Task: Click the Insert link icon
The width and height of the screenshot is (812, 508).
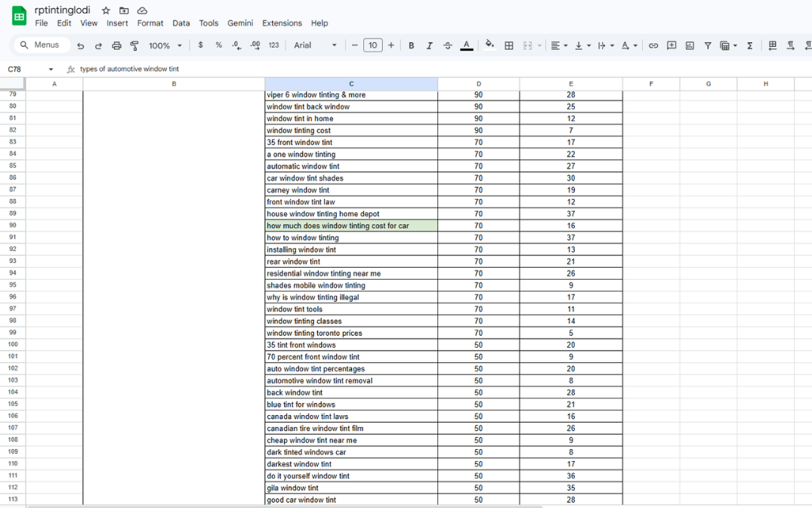Action: tap(653, 45)
